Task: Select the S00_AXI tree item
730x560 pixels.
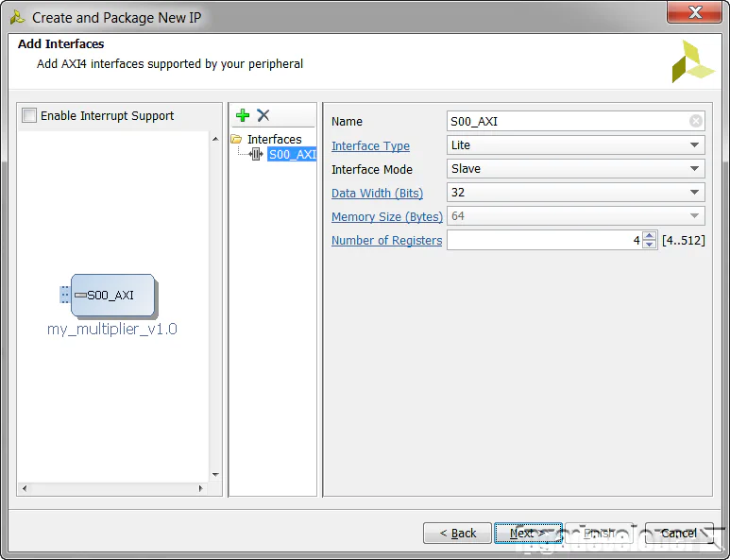Action: (x=293, y=154)
